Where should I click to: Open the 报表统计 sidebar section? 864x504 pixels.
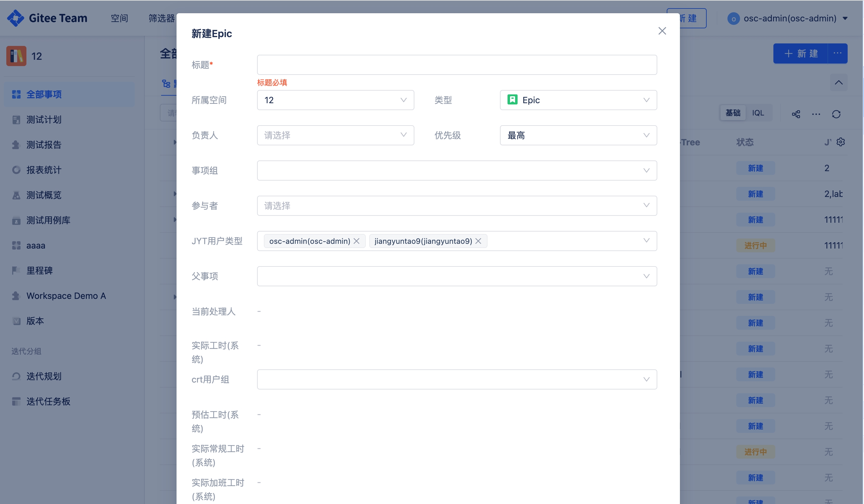44,170
